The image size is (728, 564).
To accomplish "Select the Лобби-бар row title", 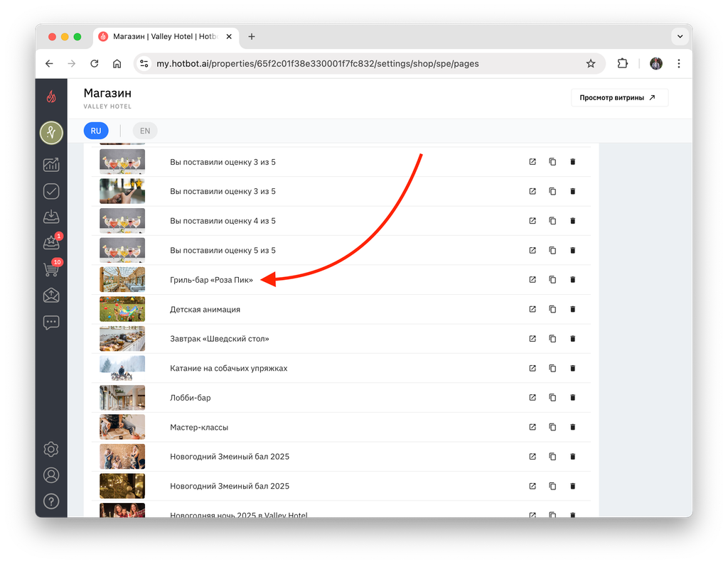I will click(x=191, y=398).
